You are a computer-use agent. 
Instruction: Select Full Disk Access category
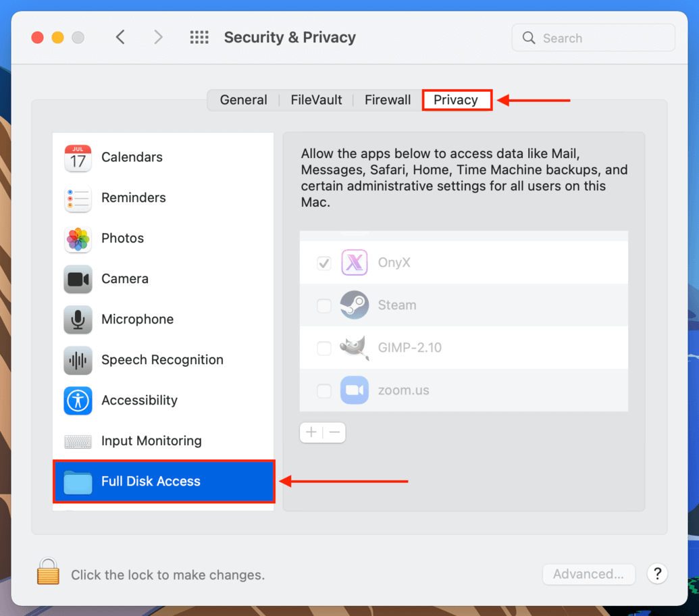click(163, 482)
